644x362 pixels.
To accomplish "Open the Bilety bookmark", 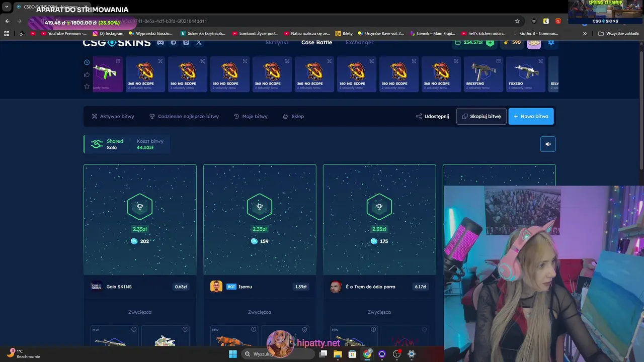I will tap(344, 34).
